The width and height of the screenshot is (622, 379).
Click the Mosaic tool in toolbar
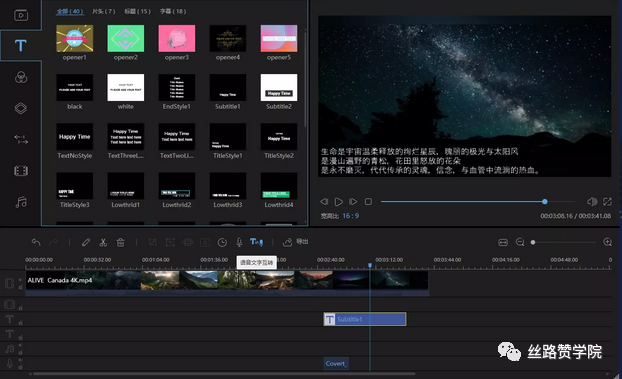click(x=188, y=242)
